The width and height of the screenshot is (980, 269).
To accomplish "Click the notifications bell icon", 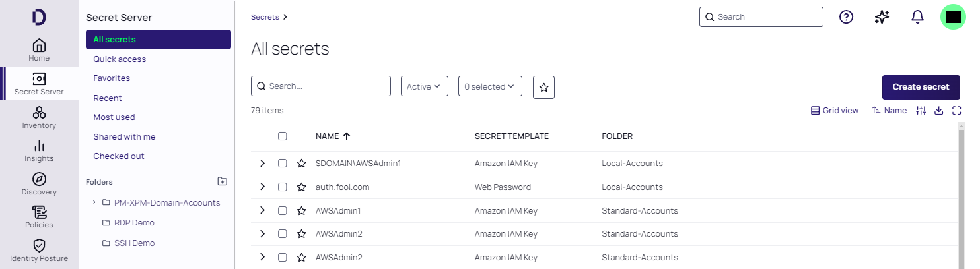I will [x=917, y=17].
